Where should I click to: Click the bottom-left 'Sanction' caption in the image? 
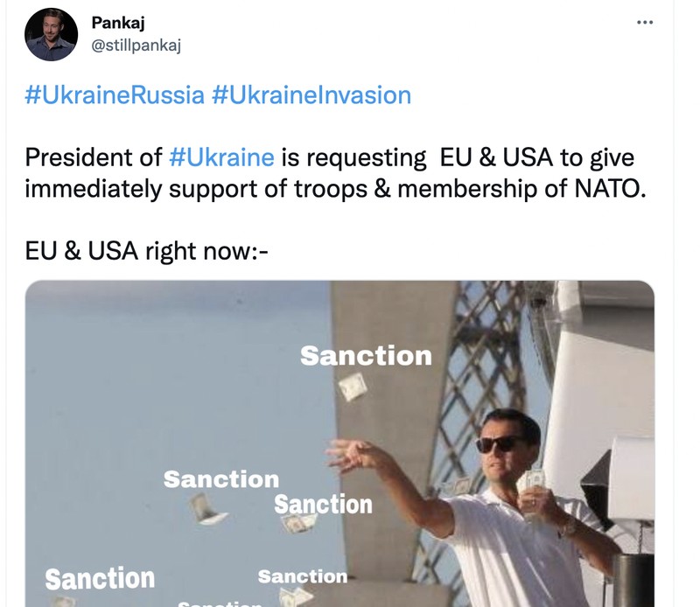coord(99,578)
